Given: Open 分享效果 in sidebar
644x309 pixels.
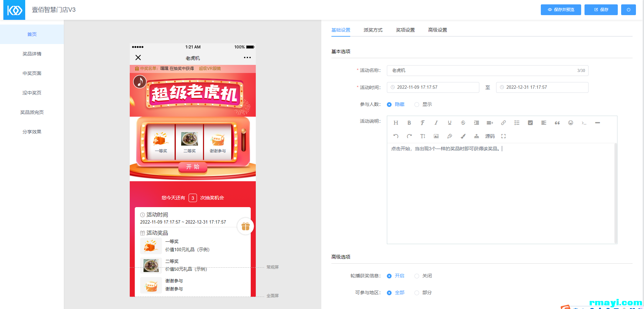Looking at the screenshot, I should [x=32, y=132].
